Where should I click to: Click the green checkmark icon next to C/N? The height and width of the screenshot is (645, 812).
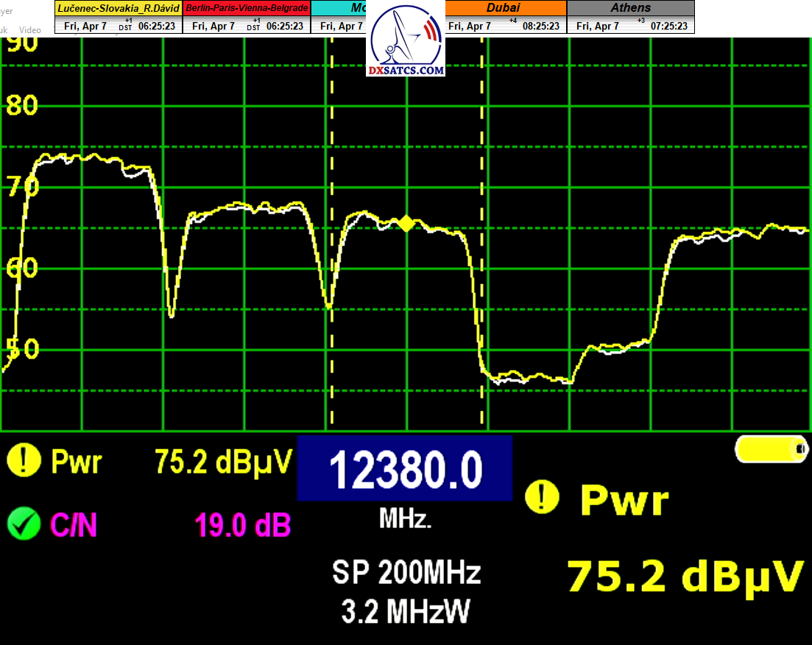pyautogui.click(x=23, y=525)
